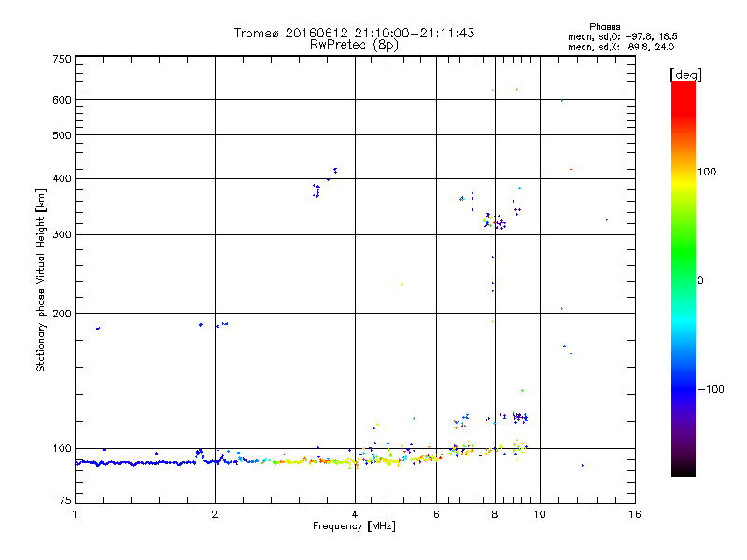This screenshot has height=560, width=747.
Task: Click the y-axis tick label '75'
Action: [x=65, y=500]
